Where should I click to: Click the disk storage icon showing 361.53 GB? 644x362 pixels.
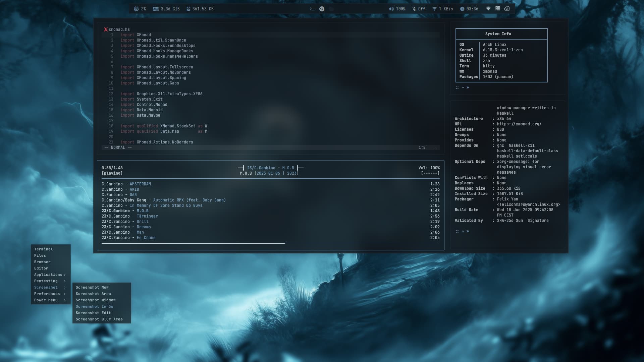[x=188, y=9]
